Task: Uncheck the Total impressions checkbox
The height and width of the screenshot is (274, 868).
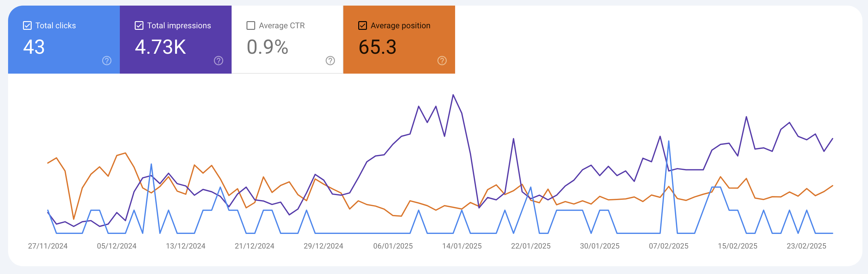Action: (139, 25)
